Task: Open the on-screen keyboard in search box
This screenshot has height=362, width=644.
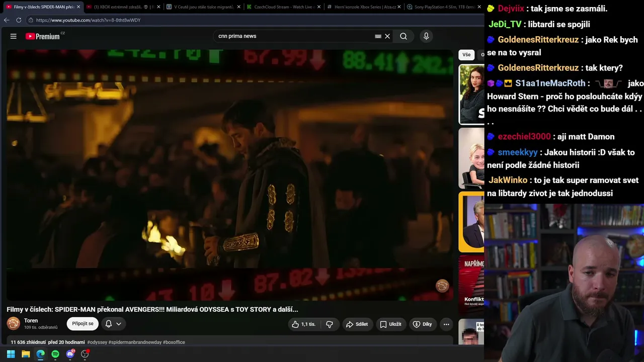Action: pyautogui.click(x=378, y=36)
